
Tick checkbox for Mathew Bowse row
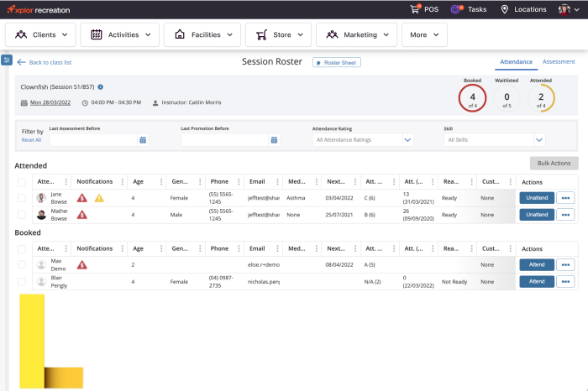22,215
